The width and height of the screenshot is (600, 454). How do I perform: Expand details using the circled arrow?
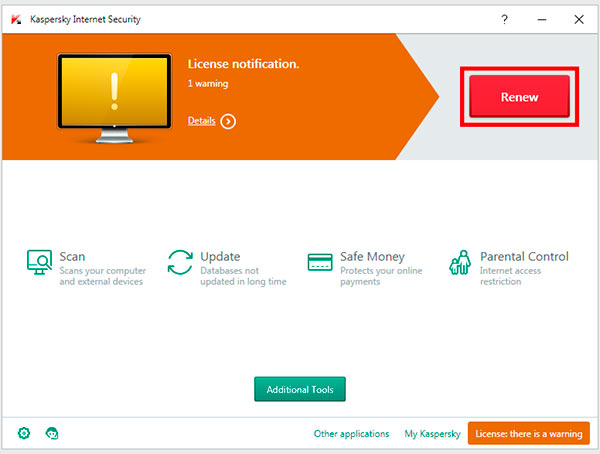[x=228, y=121]
